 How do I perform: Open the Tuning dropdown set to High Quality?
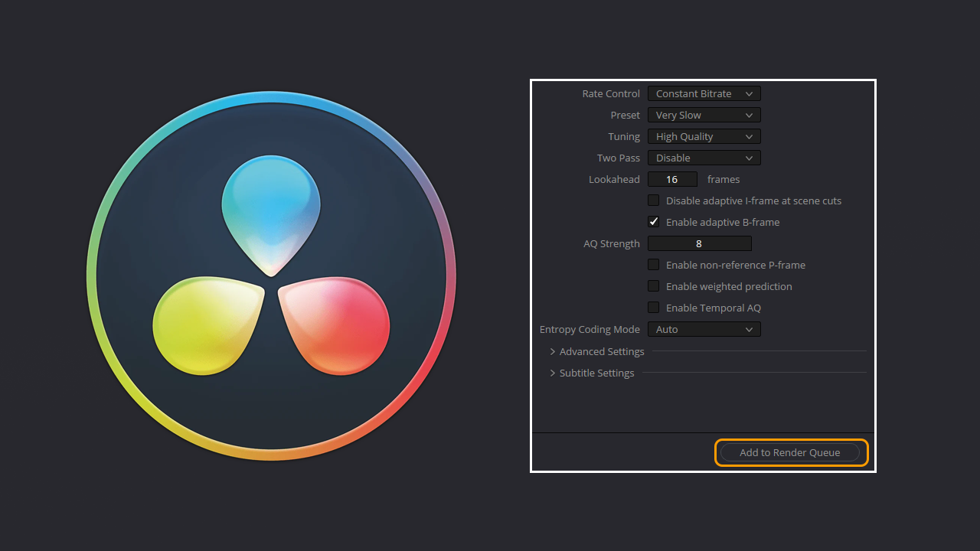[704, 136]
